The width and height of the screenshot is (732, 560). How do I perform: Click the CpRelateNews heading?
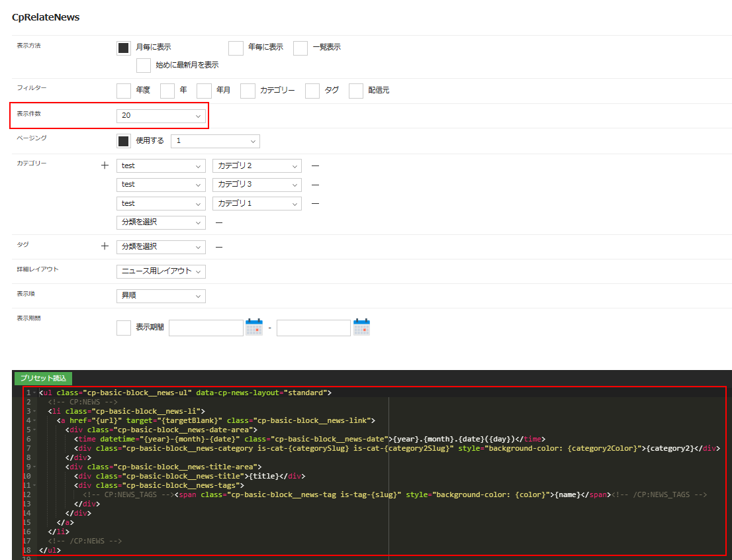pyautogui.click(x=46, y=17)
